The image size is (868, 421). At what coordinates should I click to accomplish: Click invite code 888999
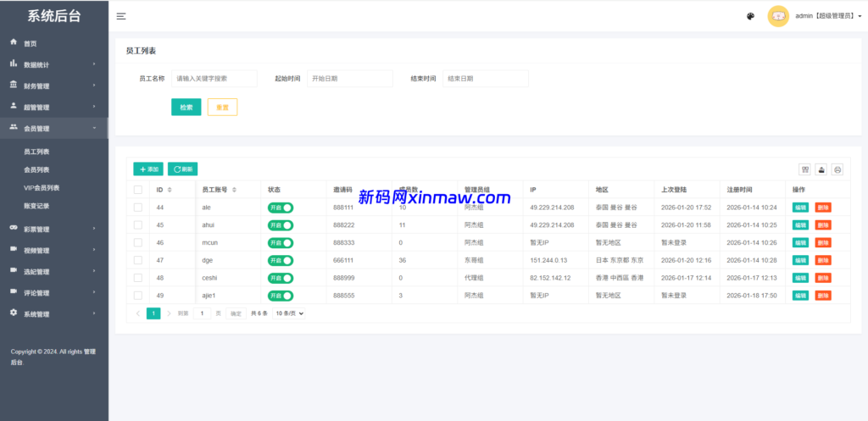click(344, 279)
